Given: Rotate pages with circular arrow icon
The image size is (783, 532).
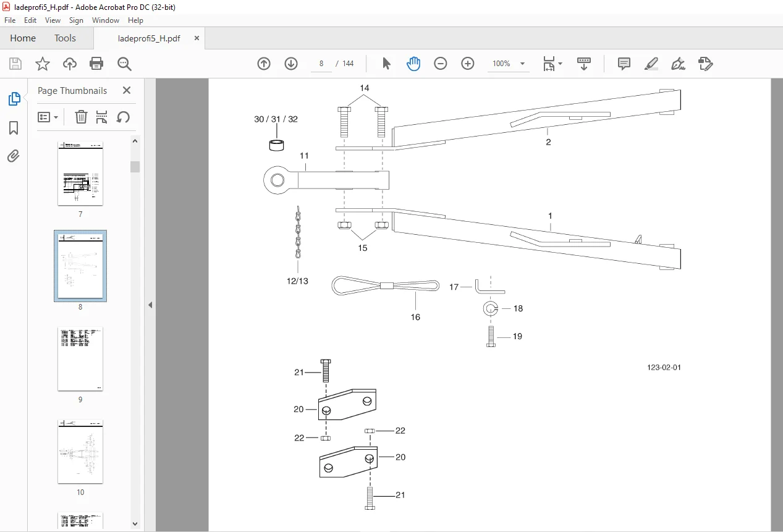Looking at the screenshot, I should tap(123, 117).
